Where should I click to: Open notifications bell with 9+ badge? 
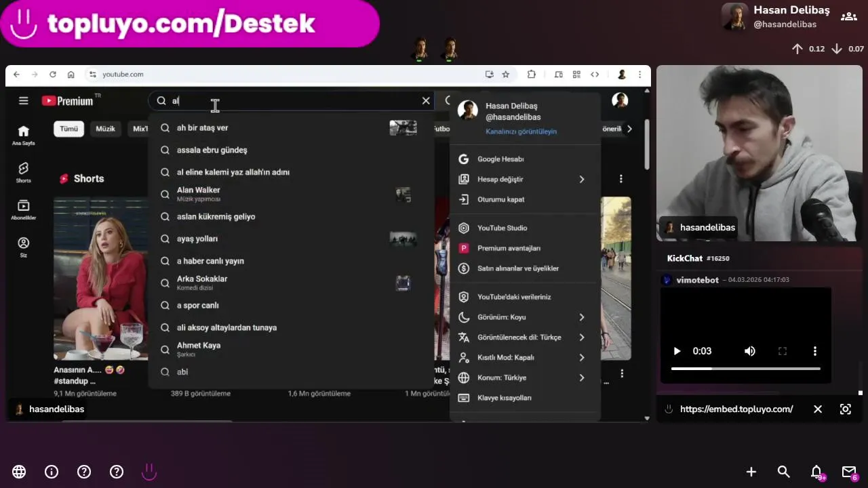pos(817,472)
